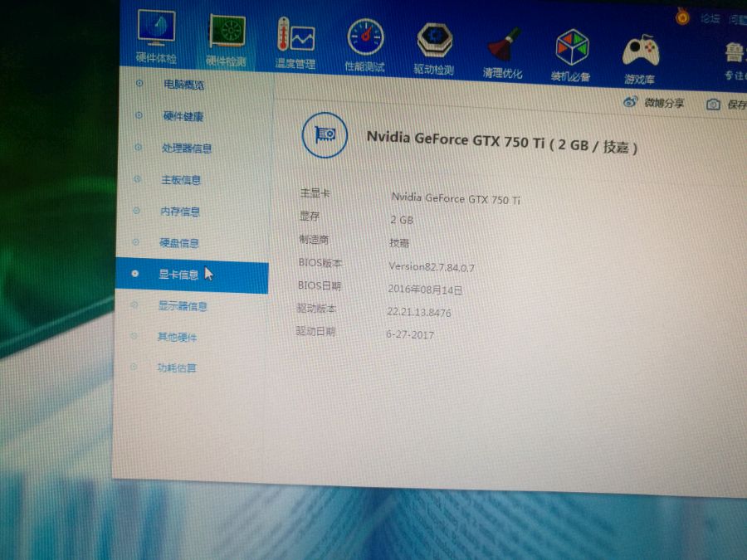Click BIOS version Version82.7.84.0.7

tap(432, 267)
